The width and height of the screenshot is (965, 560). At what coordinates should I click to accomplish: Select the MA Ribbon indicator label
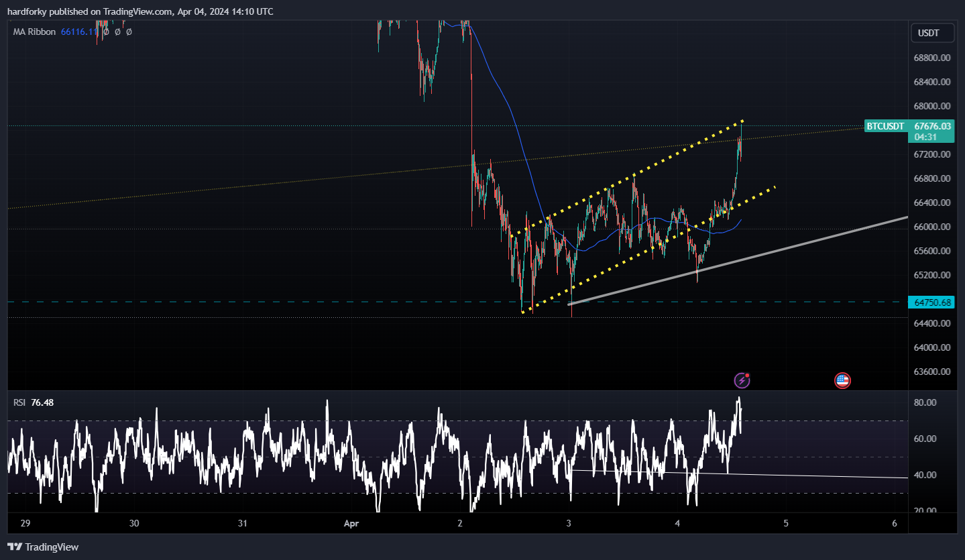34,32
